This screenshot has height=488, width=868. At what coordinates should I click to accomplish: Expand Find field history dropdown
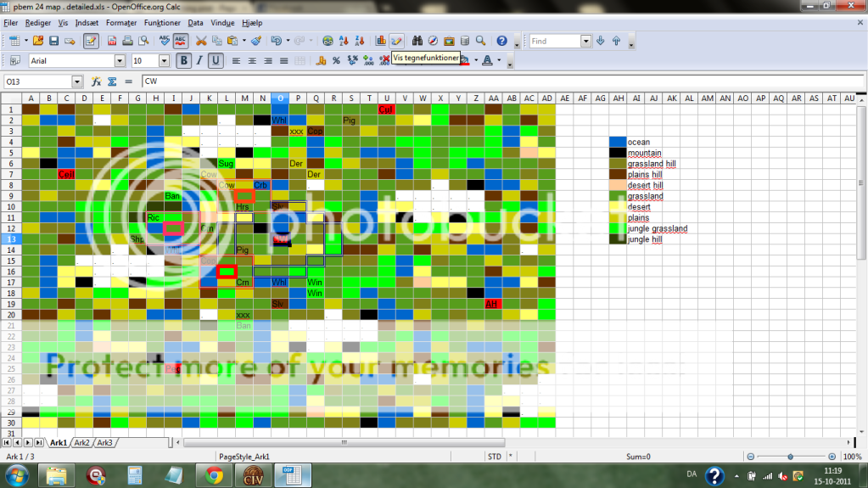[x=585, y=41]
